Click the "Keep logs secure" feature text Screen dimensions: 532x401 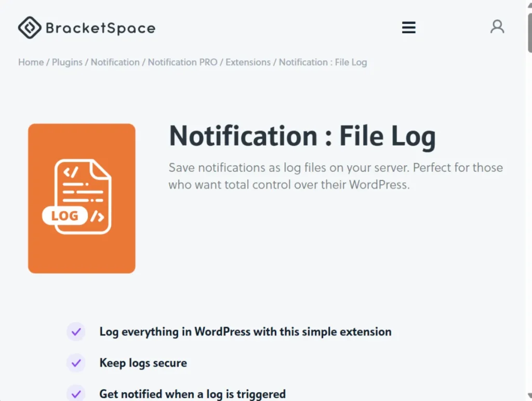pyautogui.click(x=143, y=363)
